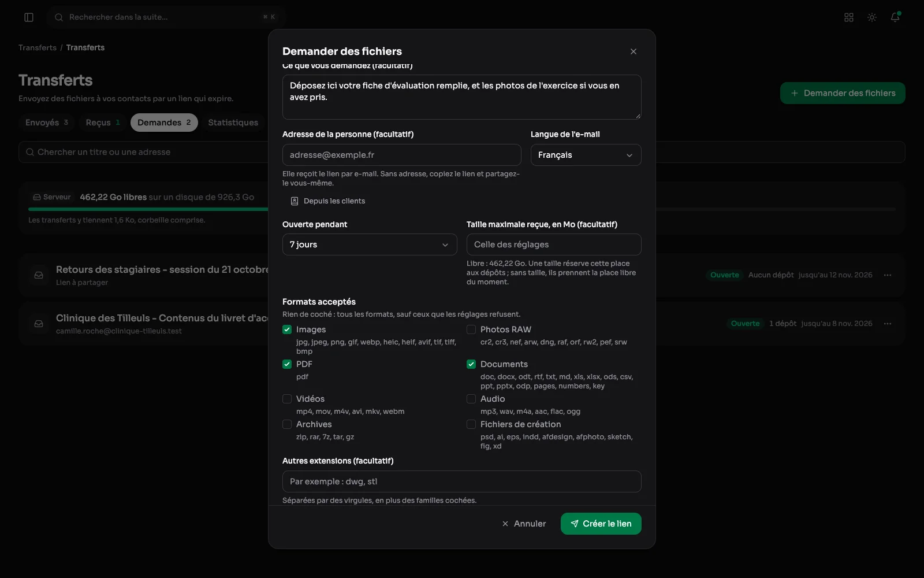Go to Transferts breadcrumb parent link

pos(38,47)
